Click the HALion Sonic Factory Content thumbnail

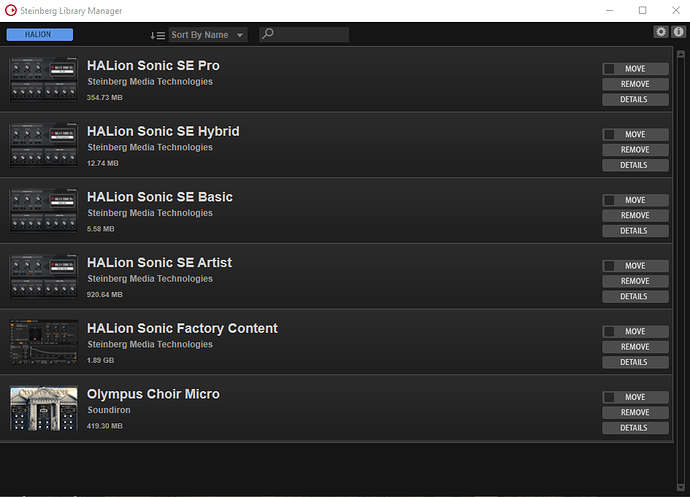coord(44,343)
